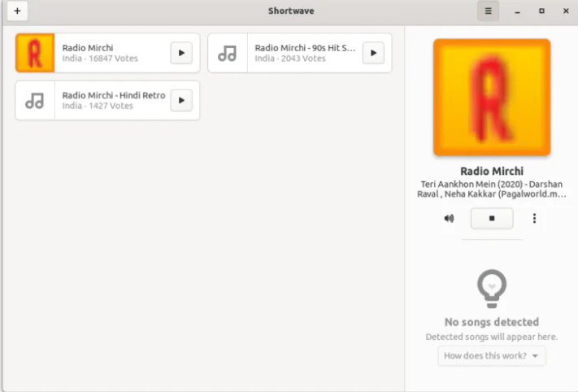This screenshot has width=578, height=392.
Task: Open the hamburger menu in the header
Action: [x=488, y=11]
